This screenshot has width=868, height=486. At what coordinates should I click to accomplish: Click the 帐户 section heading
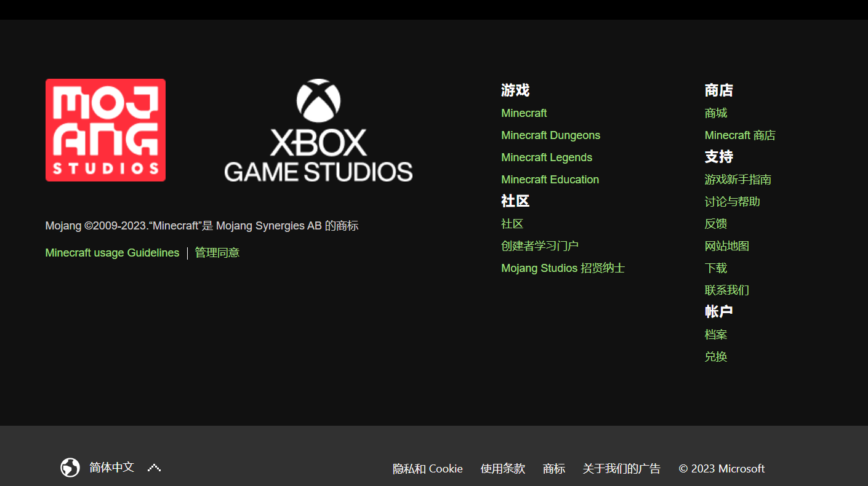tap(719, 312)
